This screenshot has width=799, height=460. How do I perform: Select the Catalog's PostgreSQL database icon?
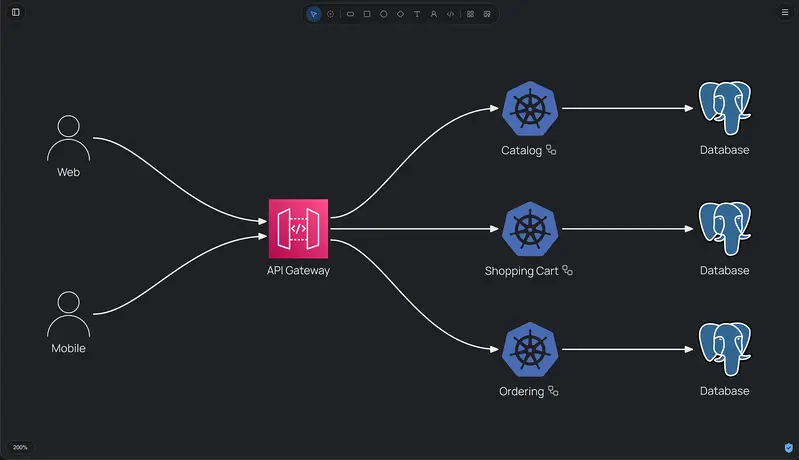click(725, 108)
